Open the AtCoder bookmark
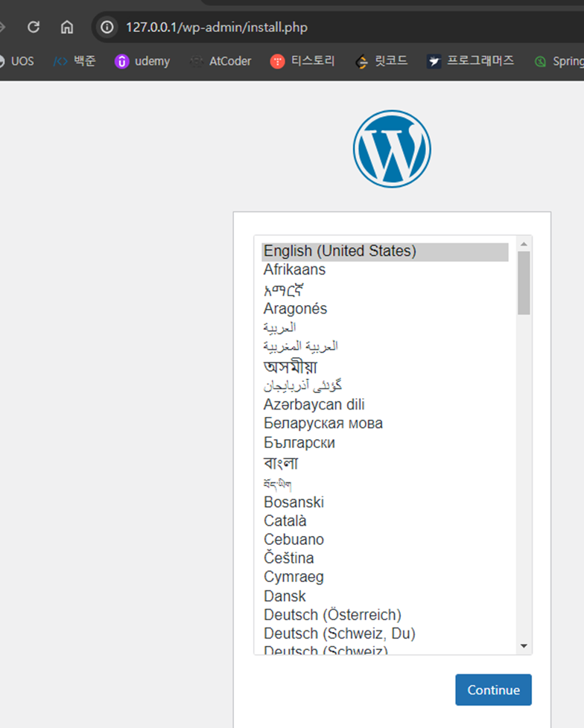Viewport: 584px width, 728px height. (220, 61)
